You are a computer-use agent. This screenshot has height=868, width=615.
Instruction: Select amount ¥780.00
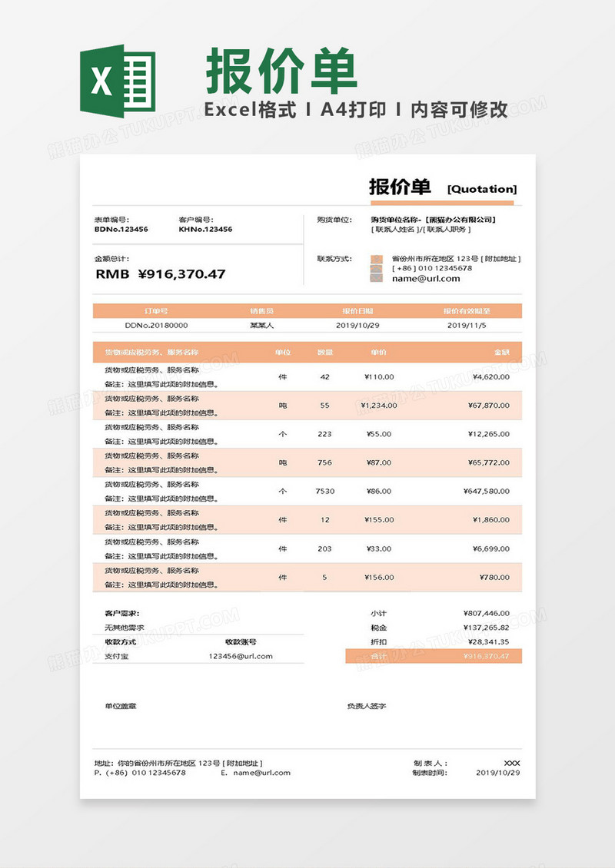click(x=495, y=578)
